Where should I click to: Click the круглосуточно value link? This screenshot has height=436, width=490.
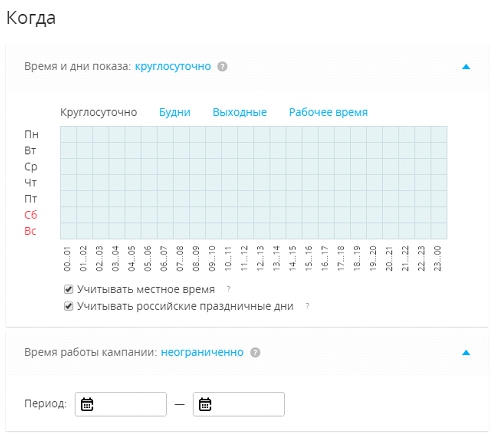click(x=173, y=67)
